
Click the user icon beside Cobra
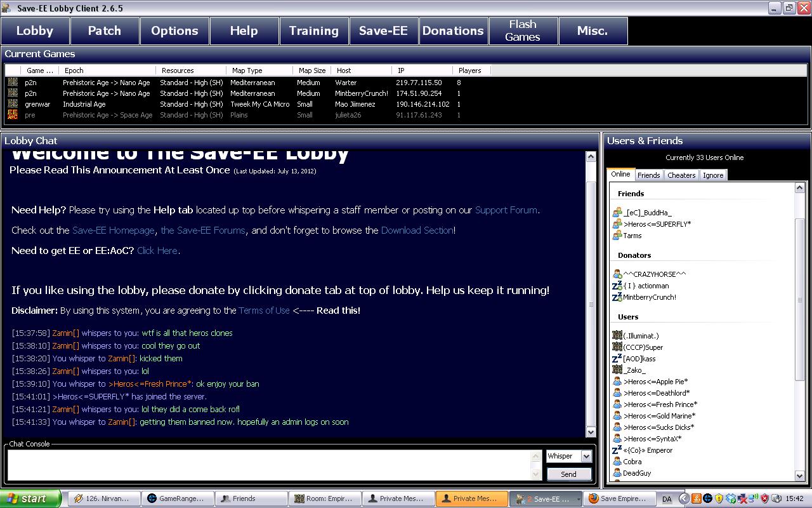coord(617,462)
